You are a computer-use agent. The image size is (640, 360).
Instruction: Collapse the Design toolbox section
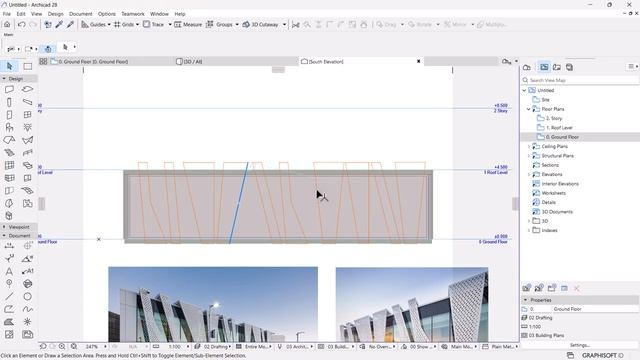pos(4,78)
